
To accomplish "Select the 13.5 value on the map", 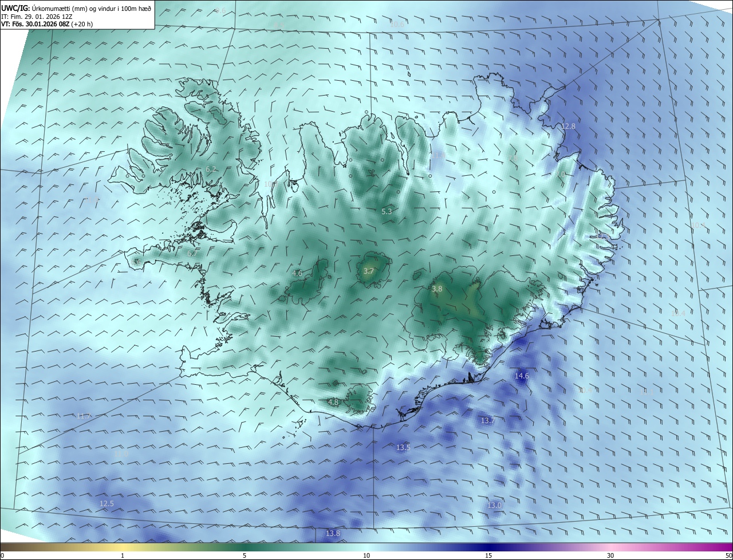I will coord(403,447).
